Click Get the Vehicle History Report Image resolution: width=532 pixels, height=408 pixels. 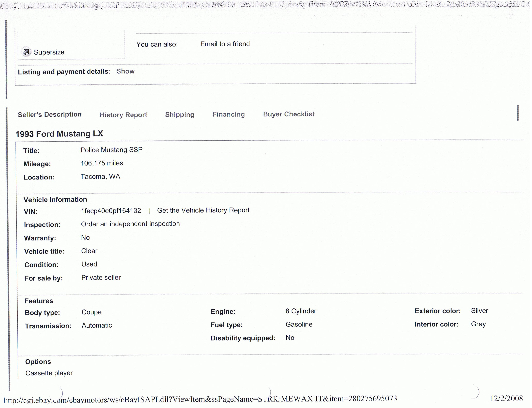coord(203,210)
